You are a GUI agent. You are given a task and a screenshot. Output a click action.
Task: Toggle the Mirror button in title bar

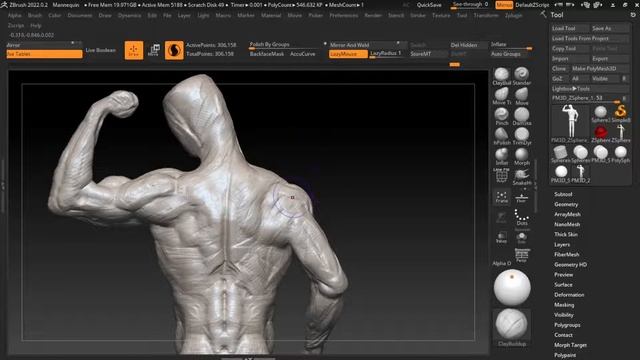(x=504, y=5)
